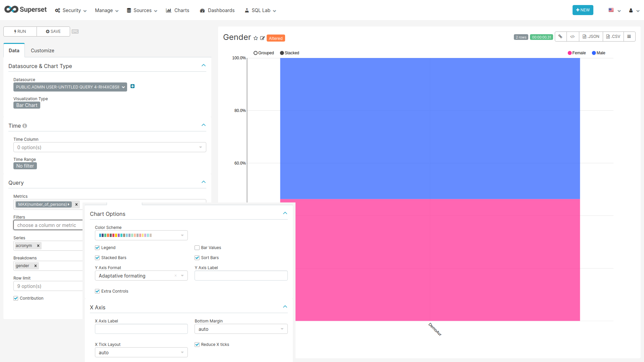Click the SQL Lab menu item
644x362 pixels.
[261, 10]
